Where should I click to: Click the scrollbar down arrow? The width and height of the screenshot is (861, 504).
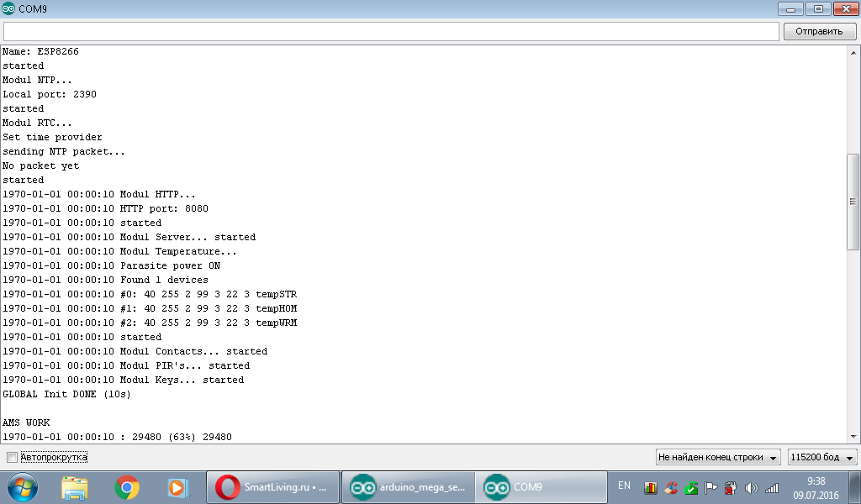(x=852, y=437)
